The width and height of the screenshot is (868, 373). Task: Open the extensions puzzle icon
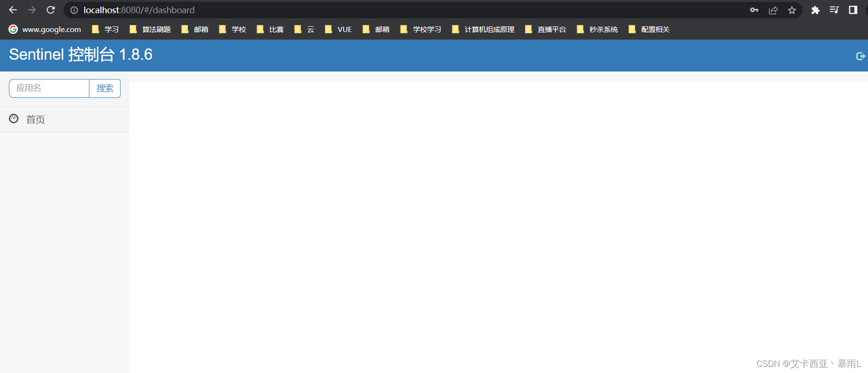click(x=815, y=10)
